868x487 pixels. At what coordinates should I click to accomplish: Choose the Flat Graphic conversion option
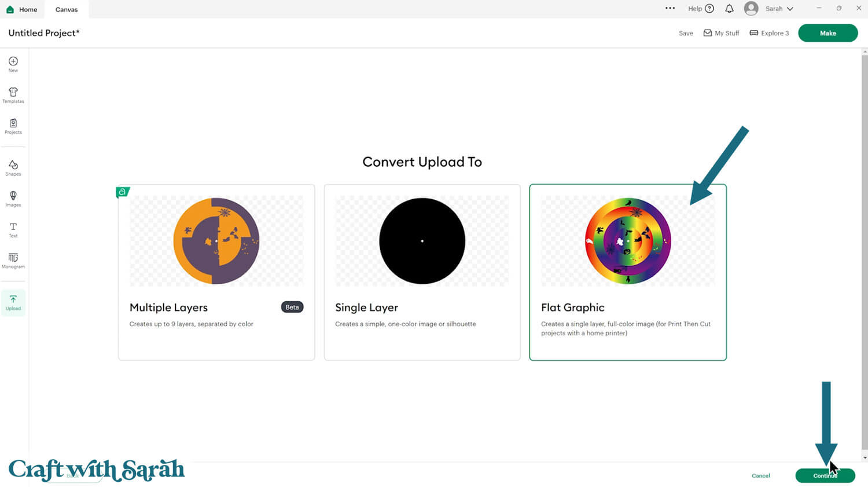pyautogui.click(x=628, y=272)
